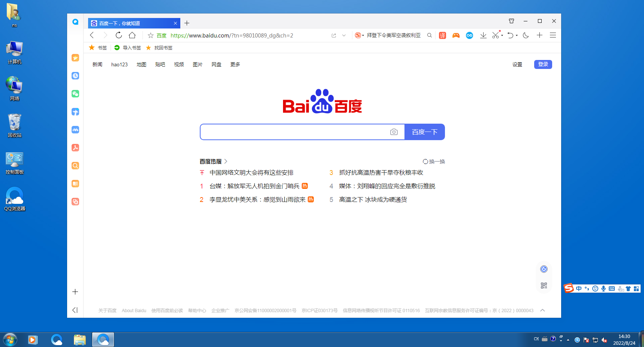Open file explorer from taskbar
The image size is (644, 347).
coord(80,340)
